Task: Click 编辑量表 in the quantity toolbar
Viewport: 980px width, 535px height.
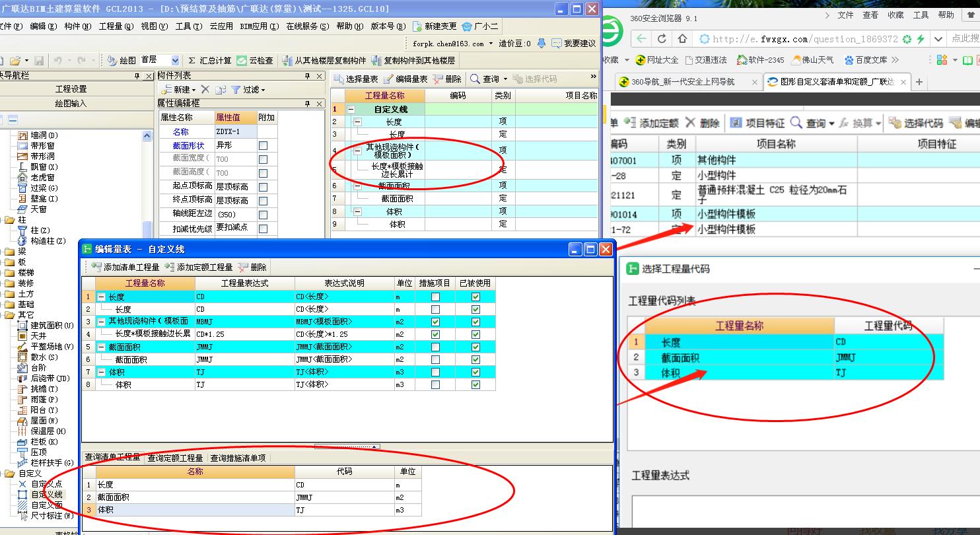Action: click(x=405, y=79)
